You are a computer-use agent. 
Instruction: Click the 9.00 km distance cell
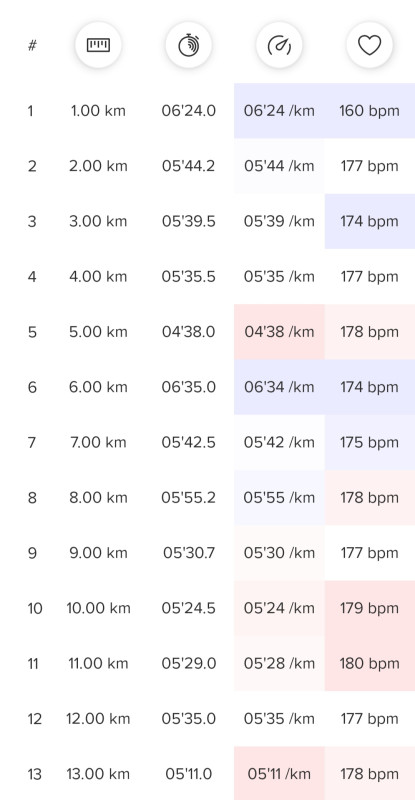pos(98,553)
